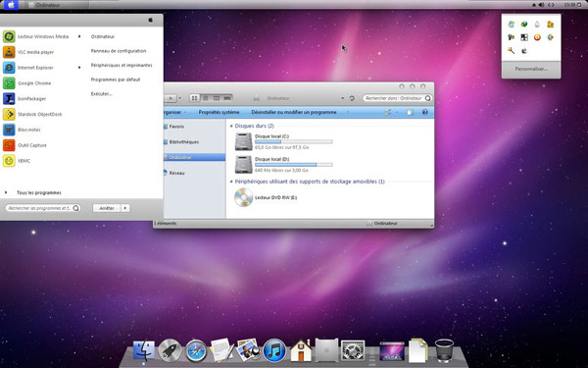
Task: Select the column view button
Action: (x=217, y=98)
